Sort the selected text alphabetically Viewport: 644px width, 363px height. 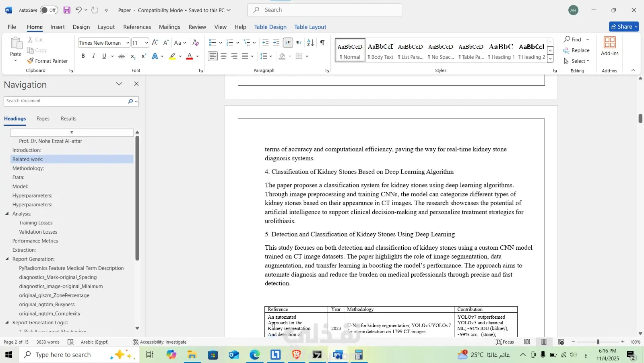coord(310,43)
